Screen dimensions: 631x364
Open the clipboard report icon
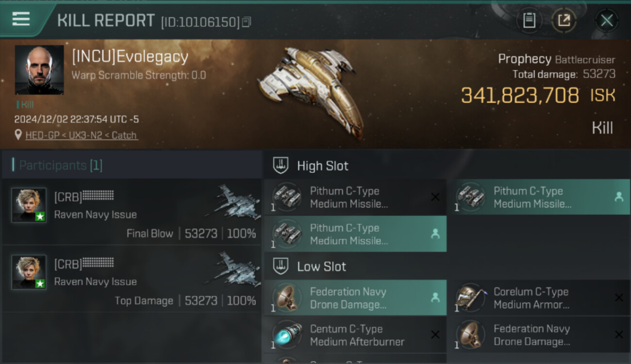pos(529,20)
